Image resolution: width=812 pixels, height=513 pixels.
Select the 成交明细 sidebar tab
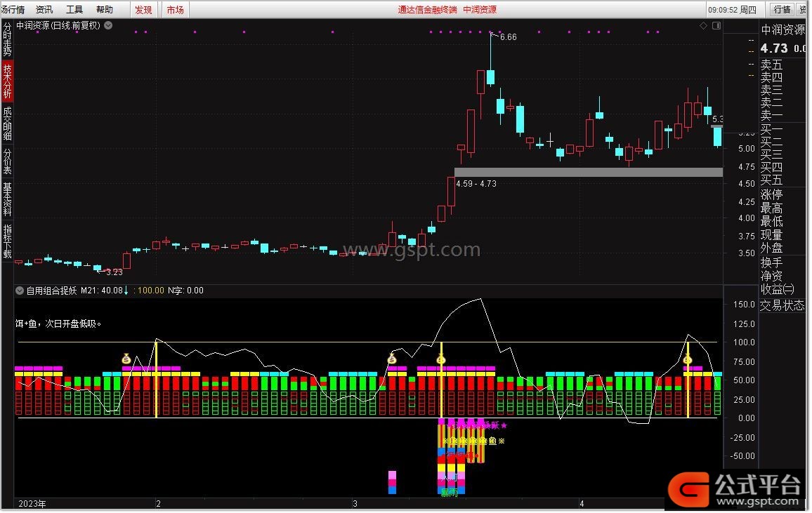7,124
